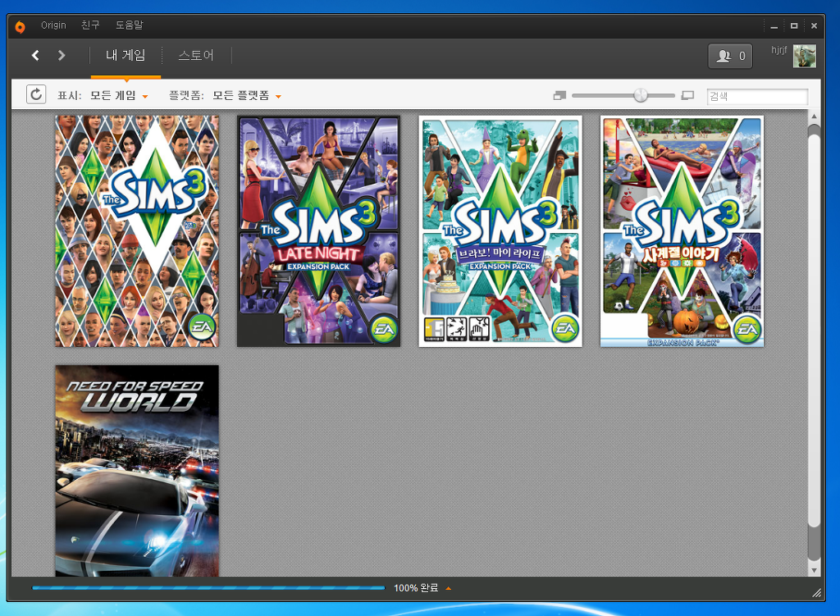Click the large thumbnails size icon

687,96
